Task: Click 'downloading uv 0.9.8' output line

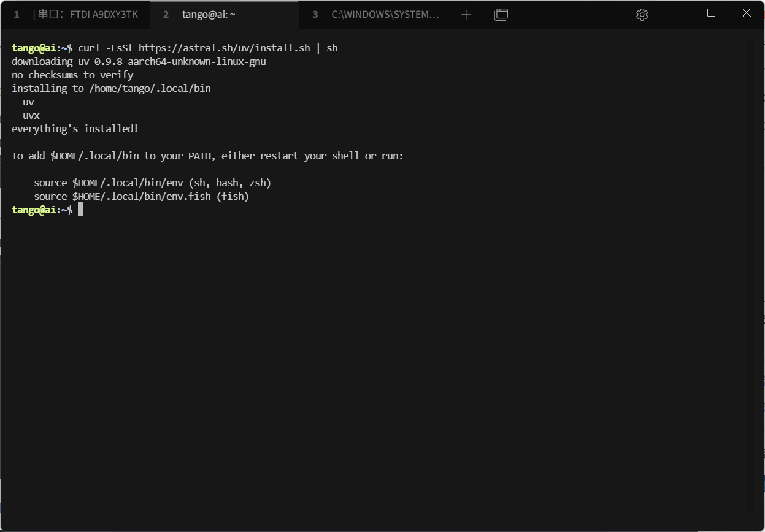Action: pos(139,61)
